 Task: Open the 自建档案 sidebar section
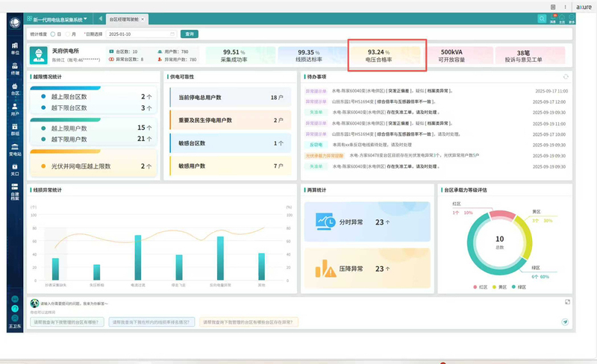(15, 192)
